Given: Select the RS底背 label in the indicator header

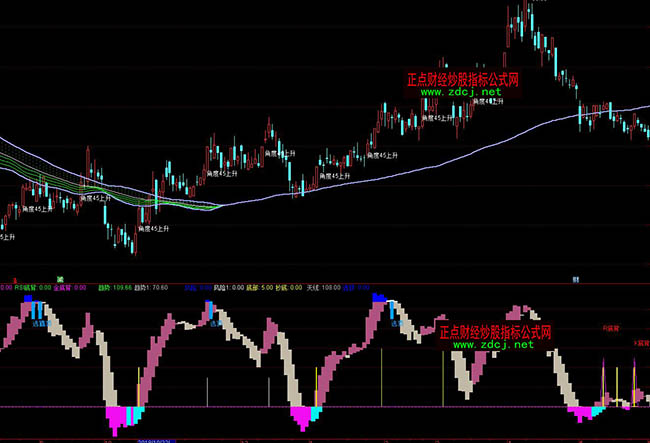Looking at the screenshot, I should (x=23, y=286).
